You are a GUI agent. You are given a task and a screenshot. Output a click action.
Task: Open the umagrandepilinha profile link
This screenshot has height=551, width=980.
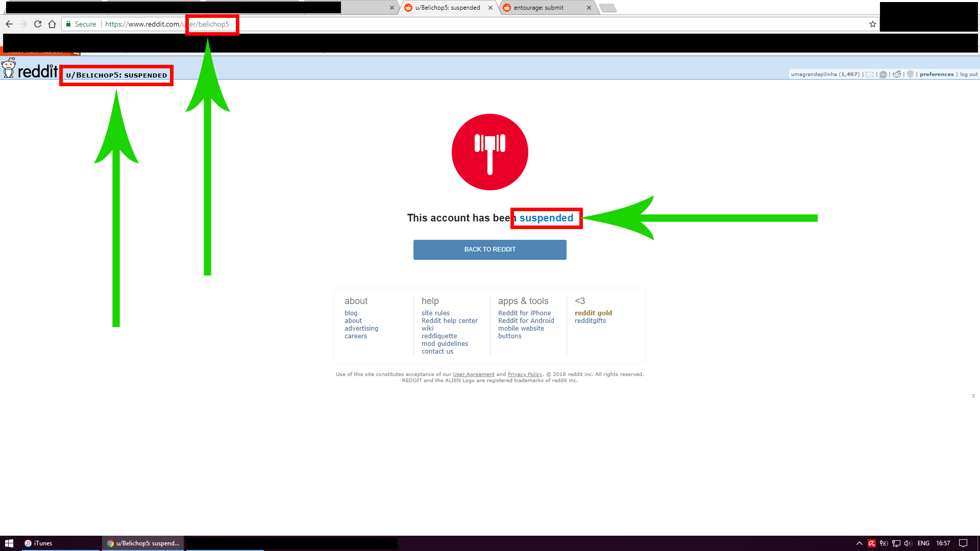click(814, 74)
